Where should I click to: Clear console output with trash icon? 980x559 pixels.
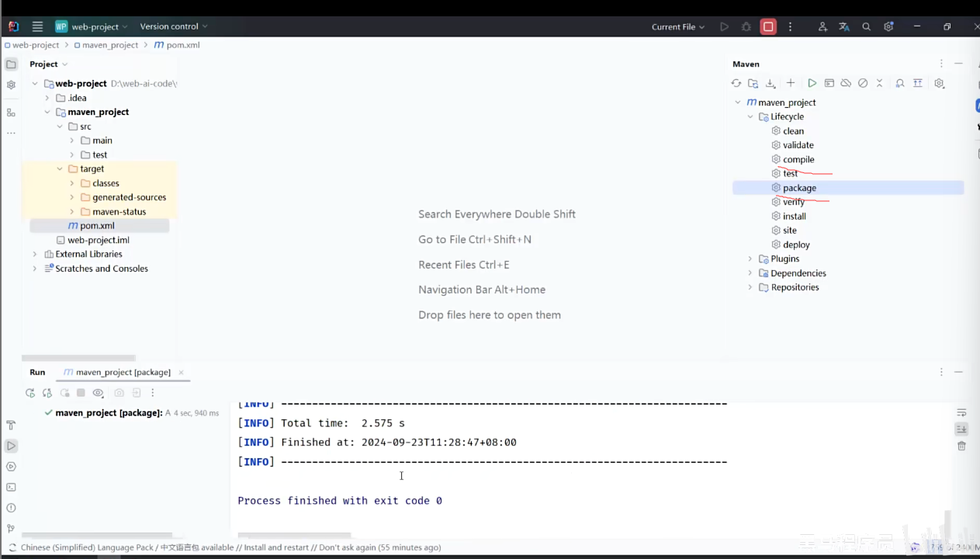pyautogui.click(x=961, y=446)
